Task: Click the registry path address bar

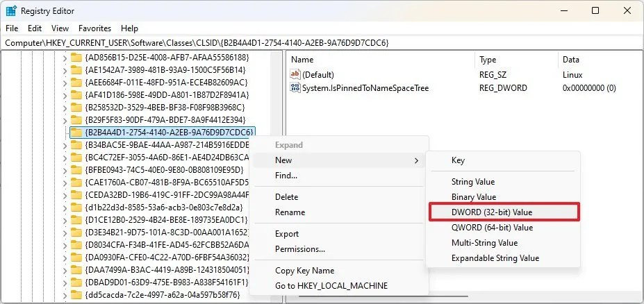Action: 322,42
